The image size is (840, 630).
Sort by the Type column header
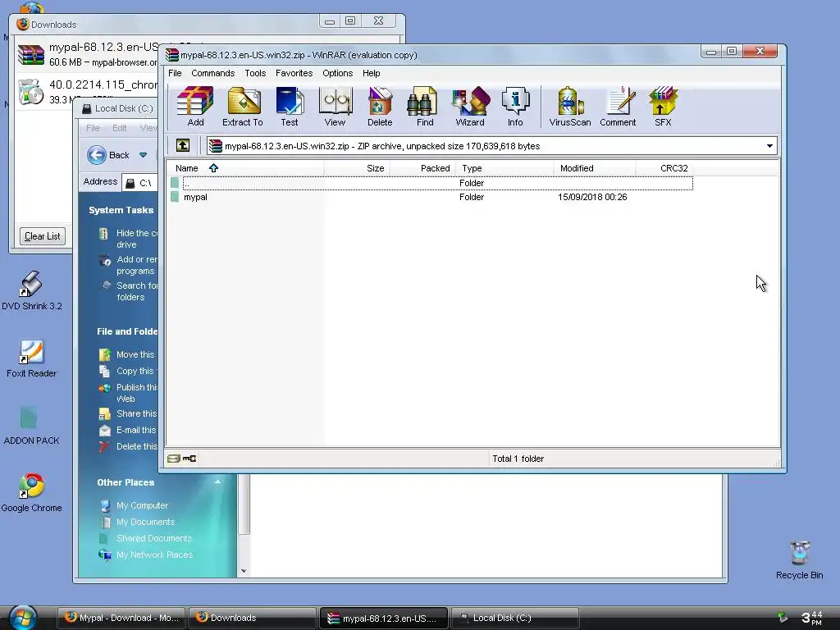click(504, 168)
